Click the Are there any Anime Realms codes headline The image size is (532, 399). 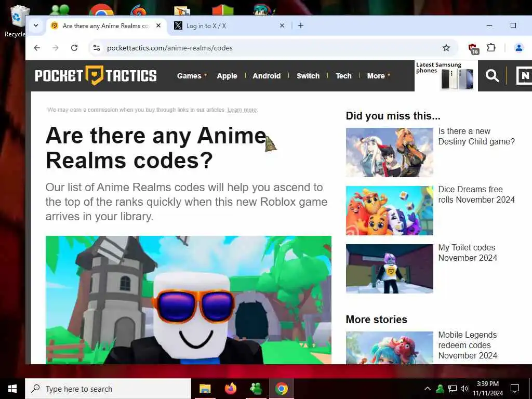(156, 148)
